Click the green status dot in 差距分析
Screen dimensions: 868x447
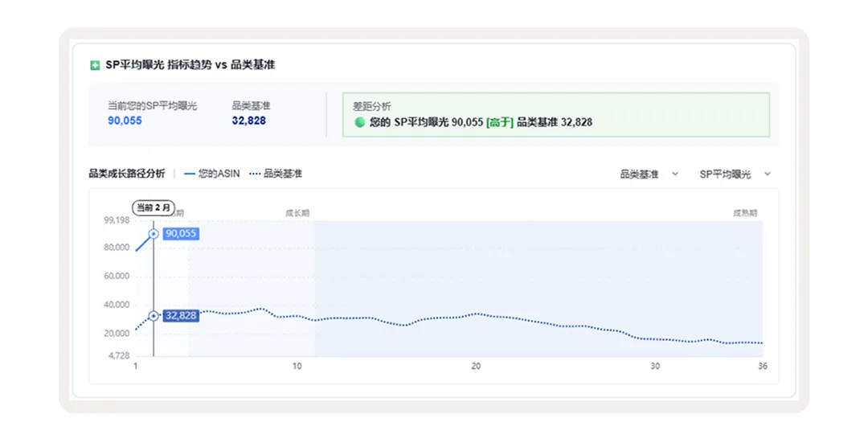[x=360, y=122]
